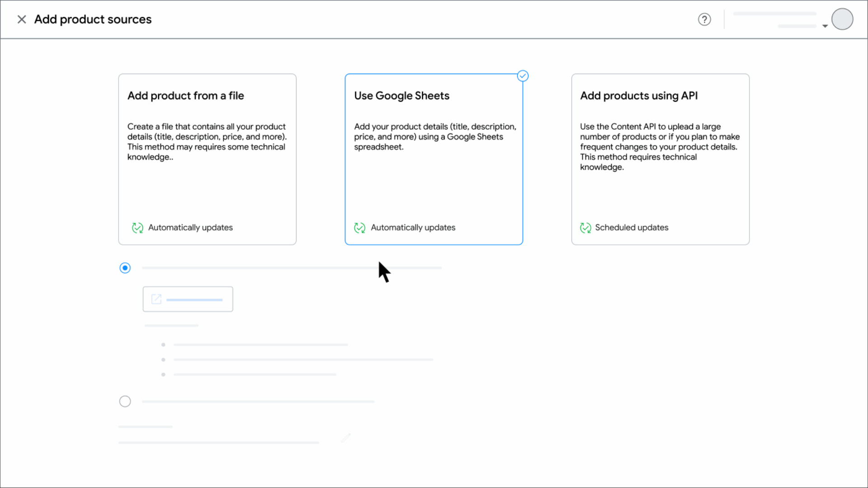Click the Google Sheets spreadsheet description text

[x=435, y=137]
